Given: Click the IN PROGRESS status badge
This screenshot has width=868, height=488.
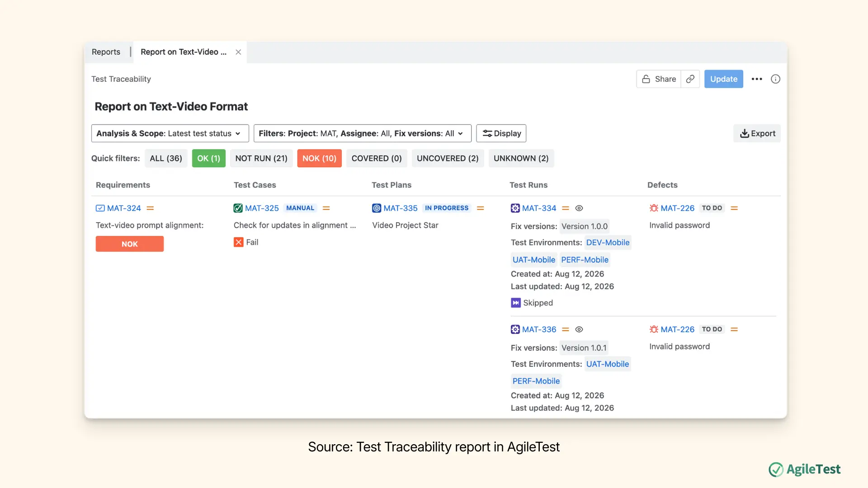Looking at the screenshot, I should pos(447,208).
